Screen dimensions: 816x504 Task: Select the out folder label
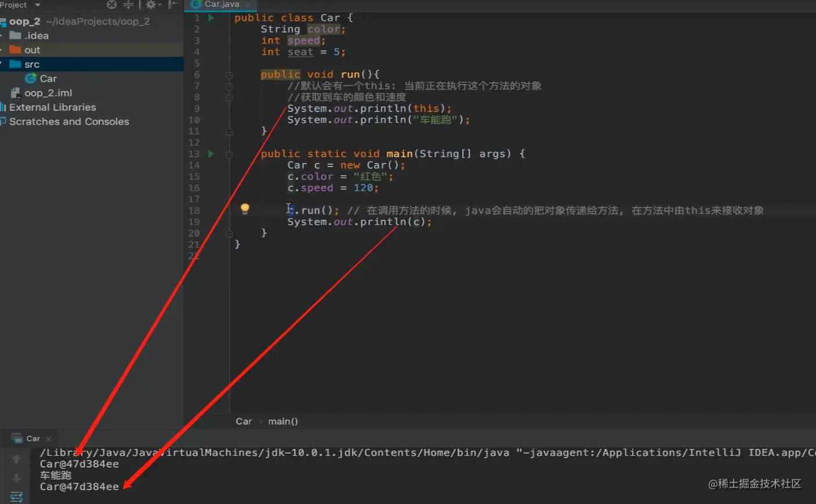click(32, 50)
